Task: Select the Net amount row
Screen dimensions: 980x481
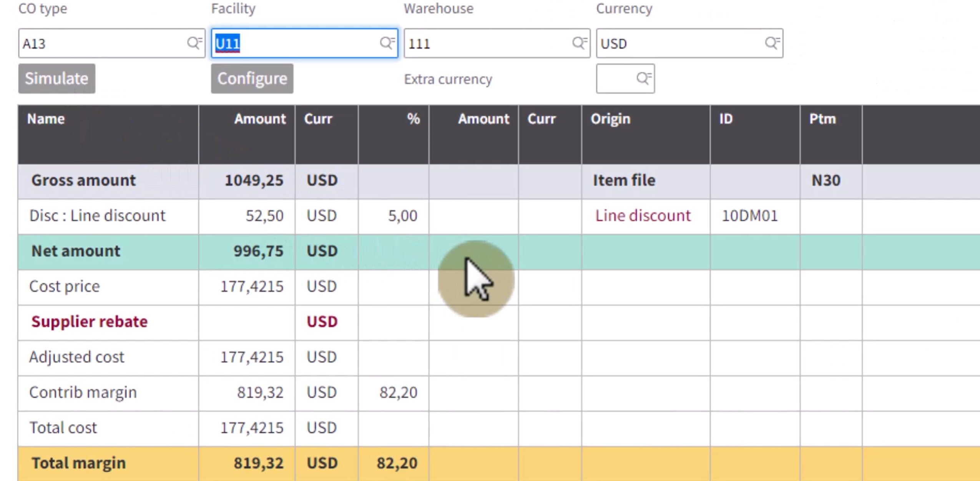Action: 76,251
